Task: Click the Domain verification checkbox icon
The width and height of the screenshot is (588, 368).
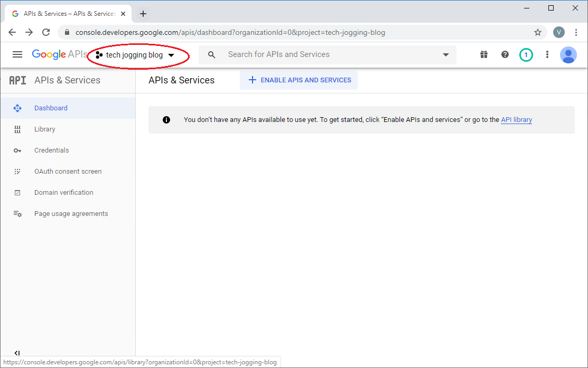Action: 17,193
